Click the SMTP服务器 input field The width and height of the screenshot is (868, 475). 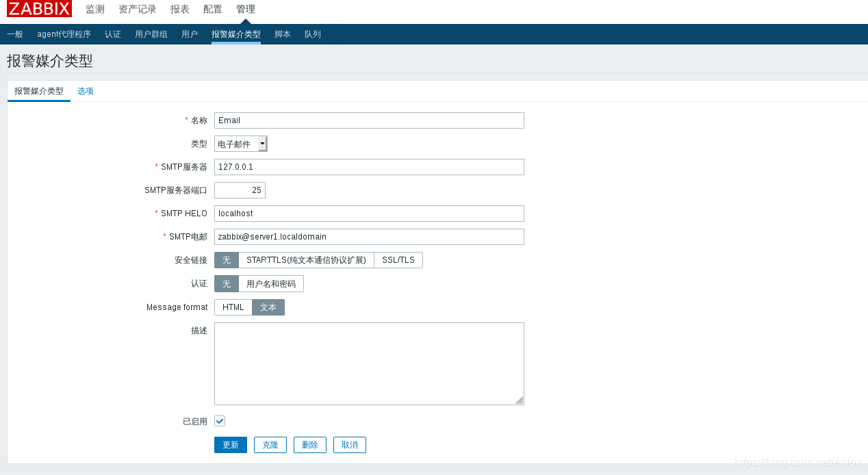pos(369,167)
